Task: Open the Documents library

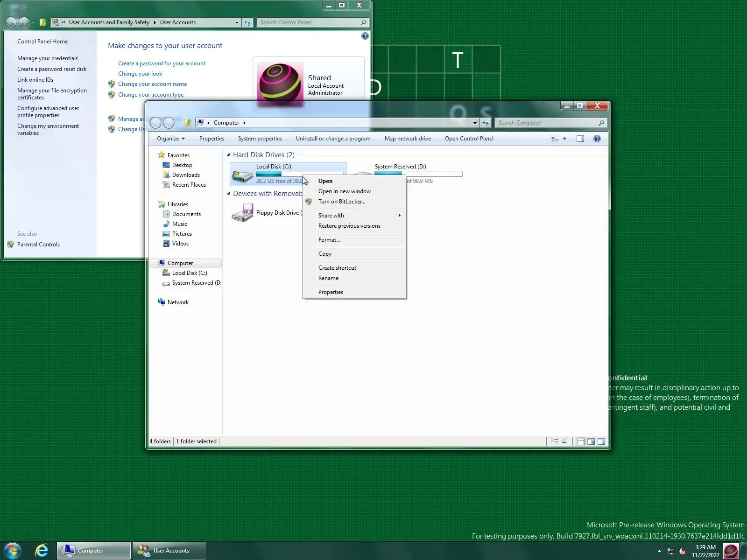Action: pyautogui.click(x=186, y=214)
